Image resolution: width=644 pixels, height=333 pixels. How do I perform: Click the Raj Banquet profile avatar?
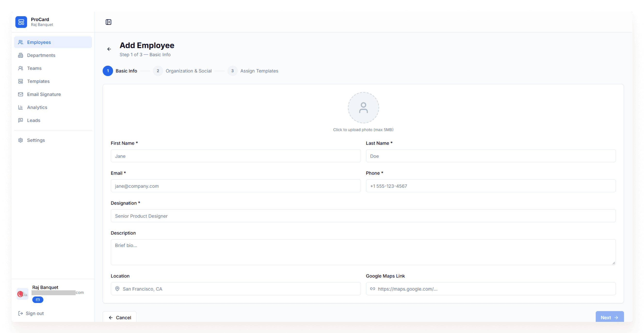[23, 294]
